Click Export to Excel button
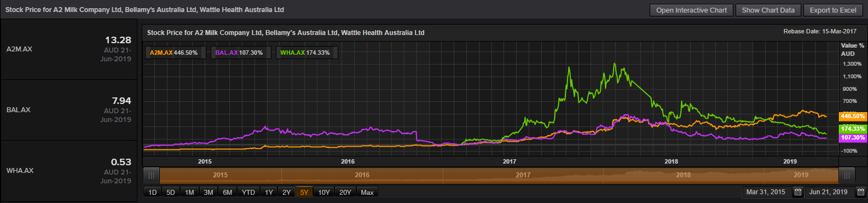The width and height of the screenshot is (868, 203). click(x=833, y=10)
